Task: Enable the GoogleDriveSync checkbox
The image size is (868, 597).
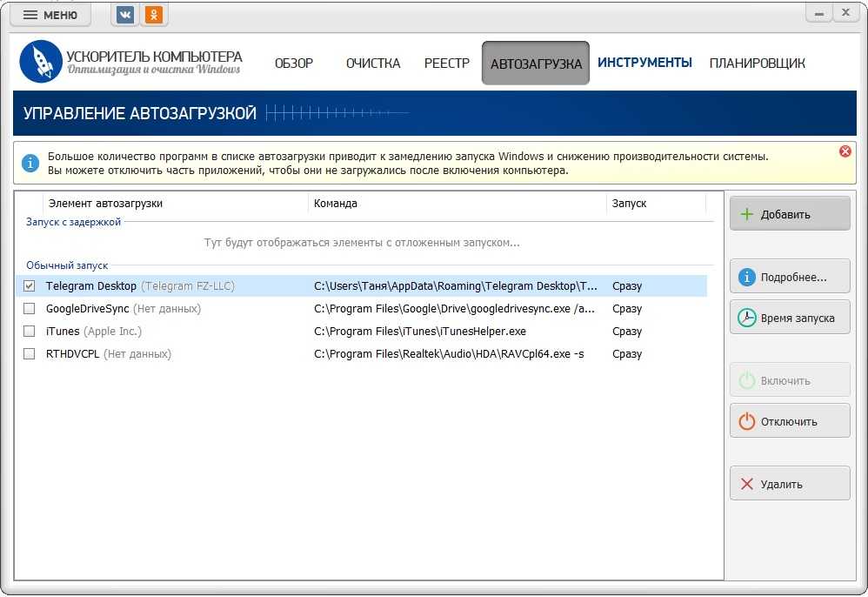Action: [30, 308]
